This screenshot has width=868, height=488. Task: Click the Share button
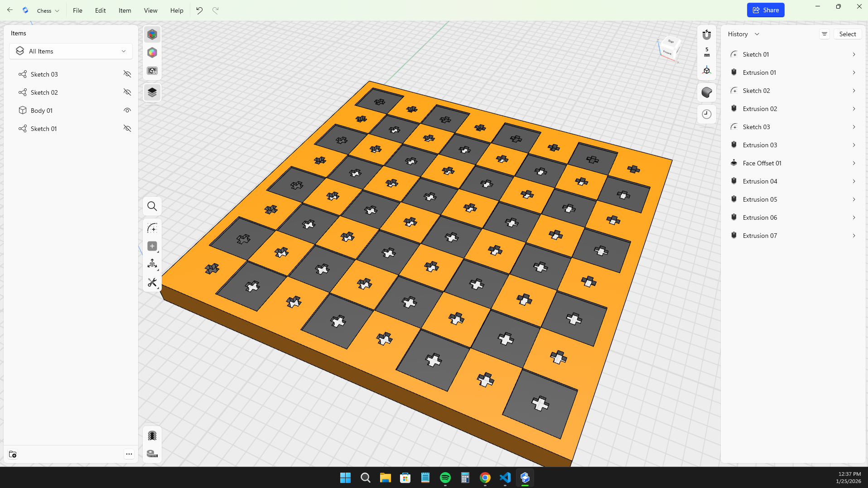tap(766, 10)
